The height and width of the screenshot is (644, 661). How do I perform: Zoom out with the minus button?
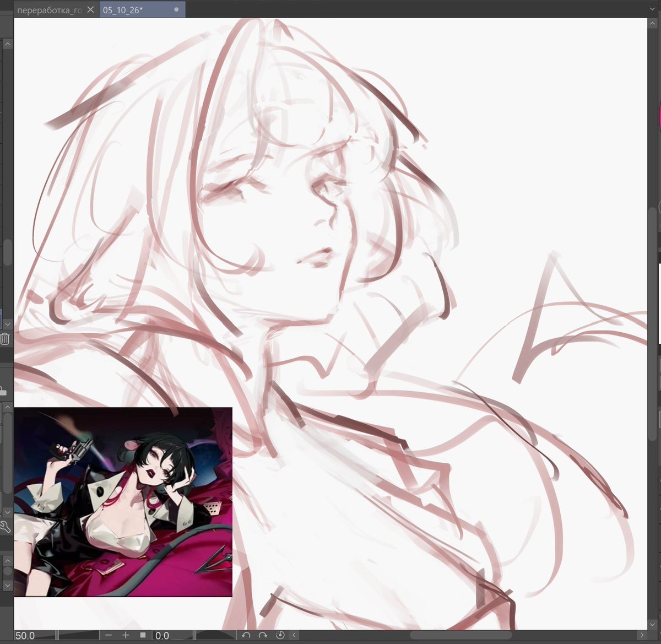109,635
